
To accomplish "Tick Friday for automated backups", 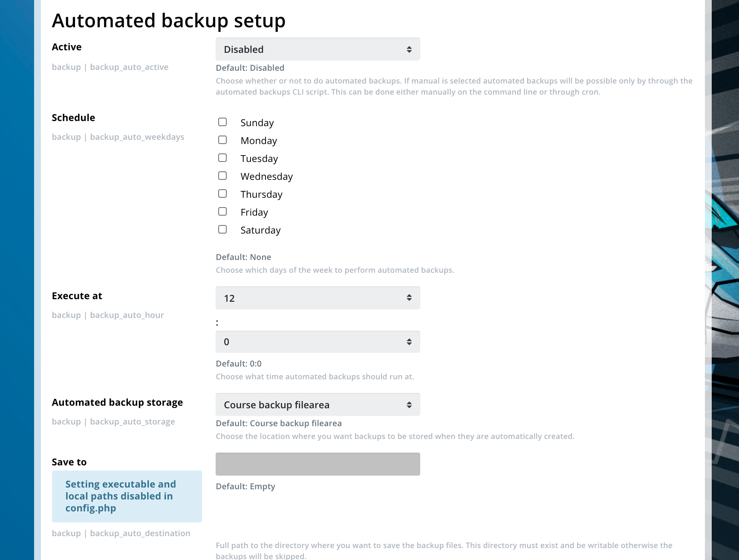I will (222, 212).
